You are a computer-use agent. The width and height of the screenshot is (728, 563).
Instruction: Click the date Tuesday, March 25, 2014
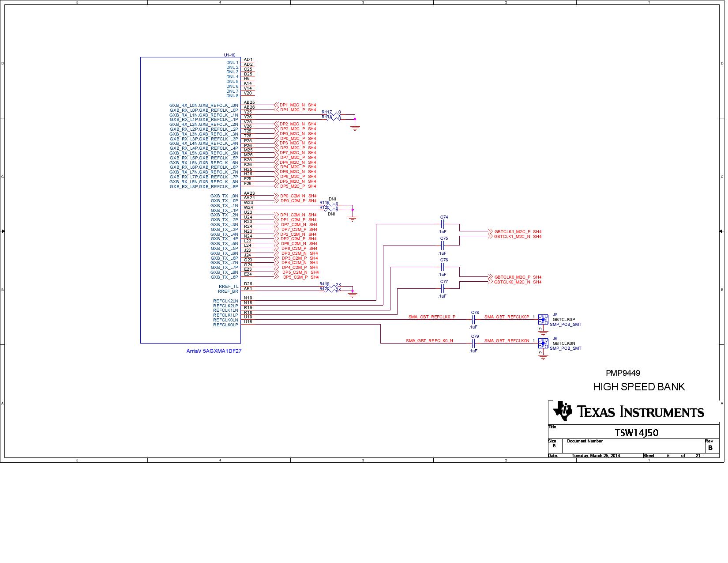click(x=596, y=456)
